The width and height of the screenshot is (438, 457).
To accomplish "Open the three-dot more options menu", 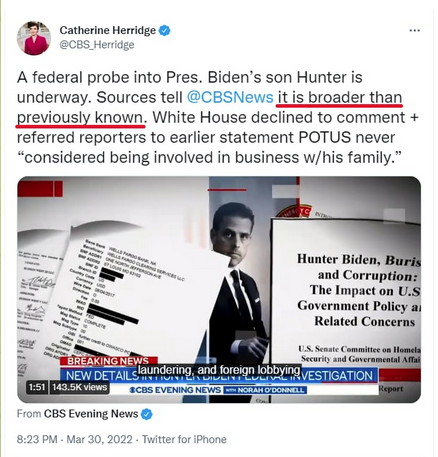I will coord(414,31).
